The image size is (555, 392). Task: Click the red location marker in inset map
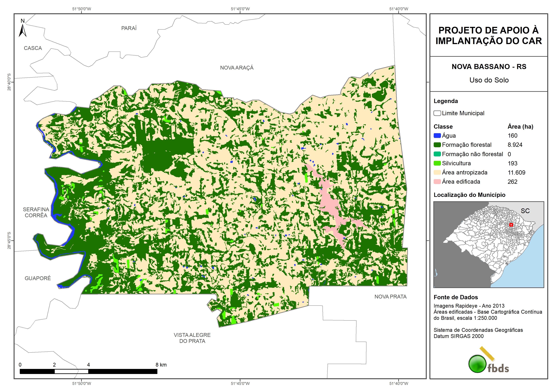click(511, 225)
